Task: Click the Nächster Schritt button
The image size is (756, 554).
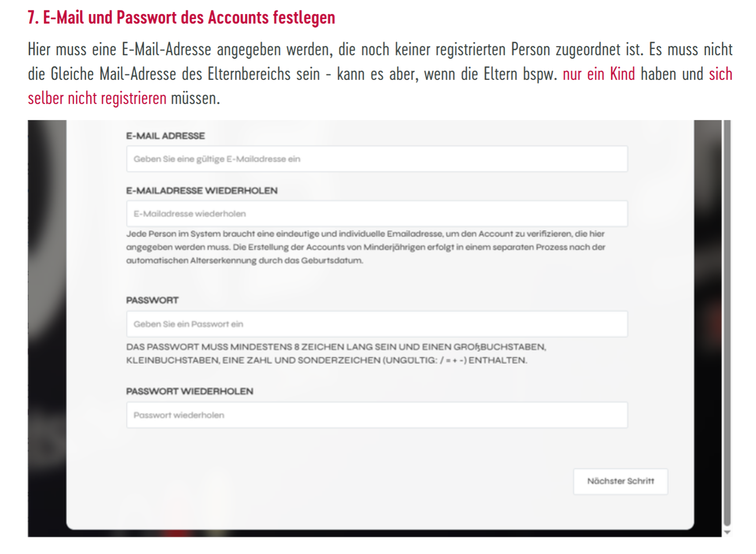Action: [621, 482]
